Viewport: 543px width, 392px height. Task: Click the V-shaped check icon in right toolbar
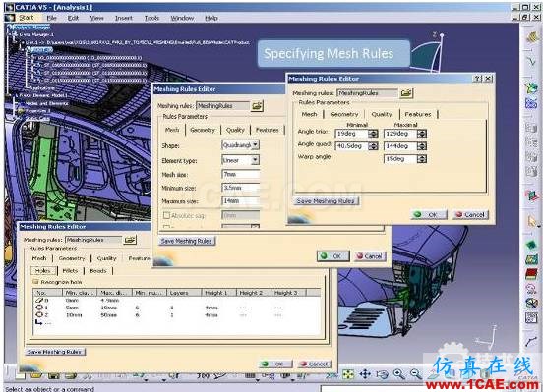531,62
